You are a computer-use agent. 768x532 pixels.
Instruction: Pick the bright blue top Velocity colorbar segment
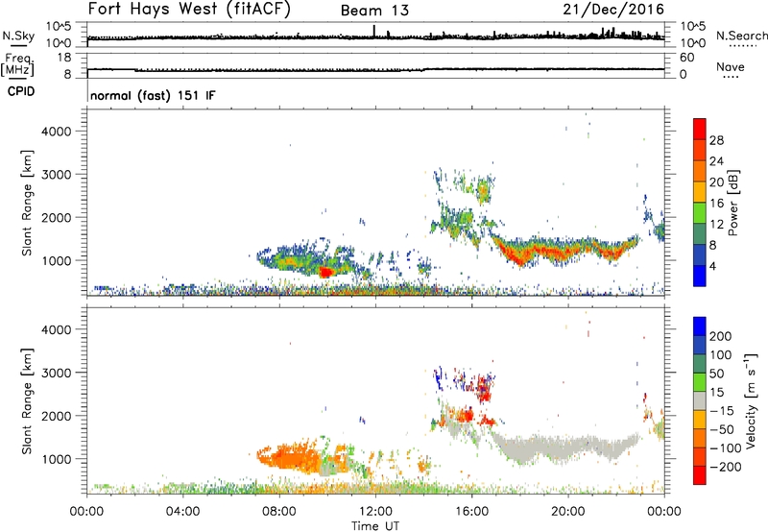point(700,326)
